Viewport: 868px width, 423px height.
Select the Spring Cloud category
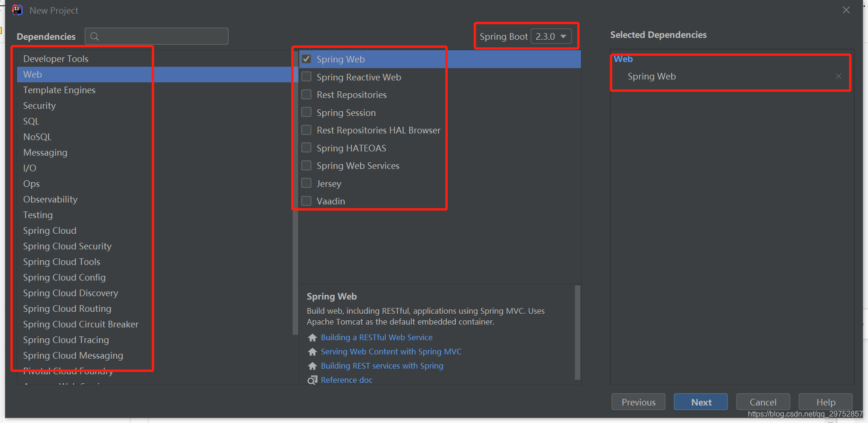(x=154, y=230)
